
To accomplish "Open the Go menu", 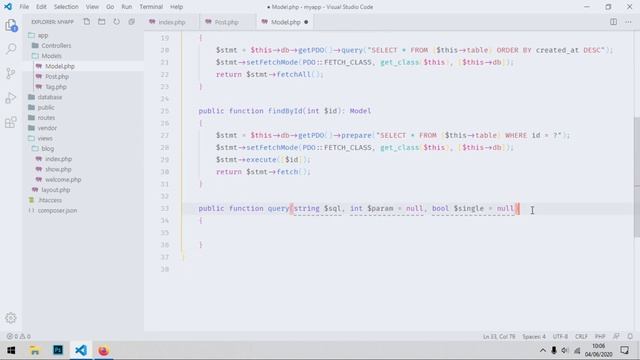I will tap(110, 7).
